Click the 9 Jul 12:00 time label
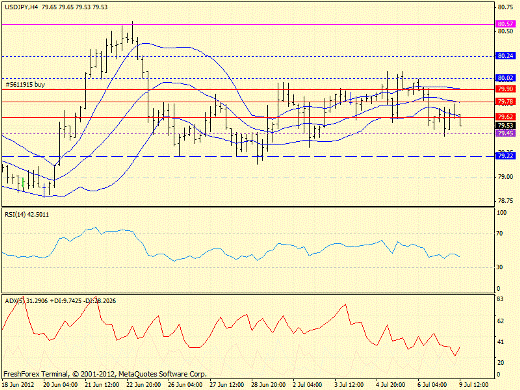The width and height of the screenshot is (520, 390). click(474, 384)
